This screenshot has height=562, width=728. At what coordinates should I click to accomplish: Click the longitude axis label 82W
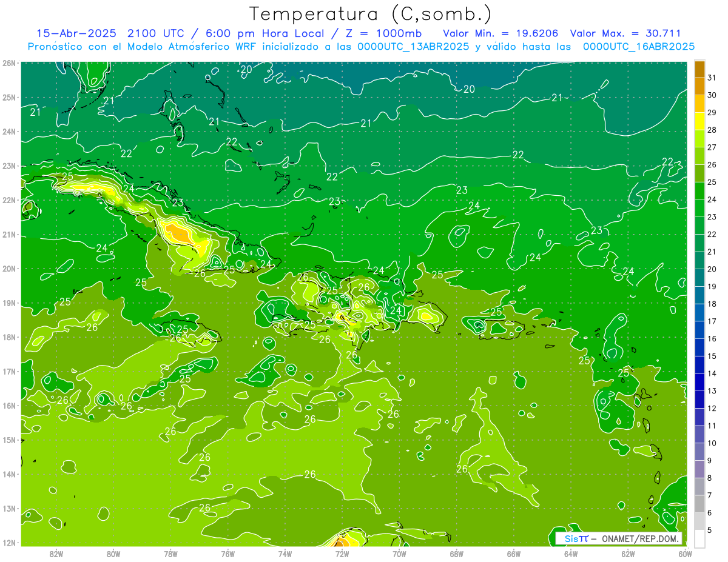[56, 554]
